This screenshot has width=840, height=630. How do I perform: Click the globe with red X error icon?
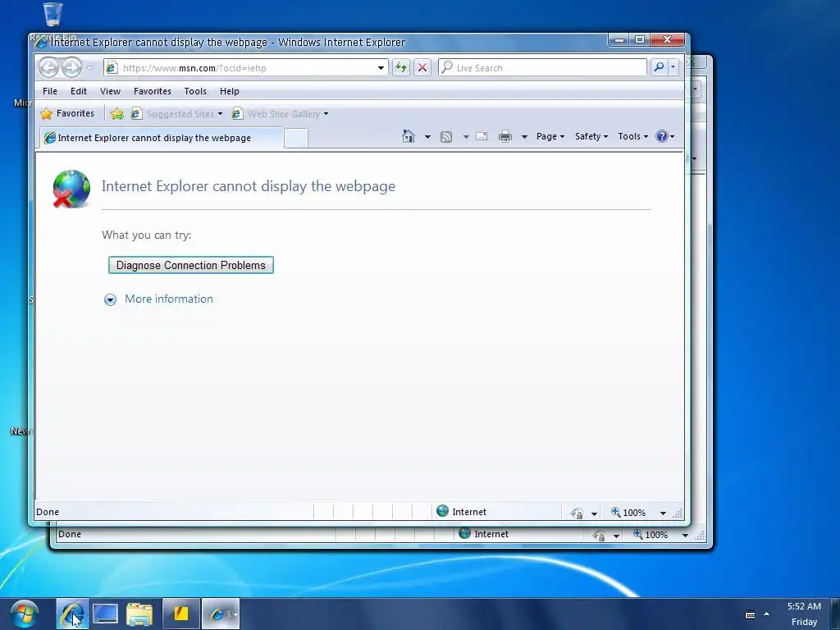[71, 189]
